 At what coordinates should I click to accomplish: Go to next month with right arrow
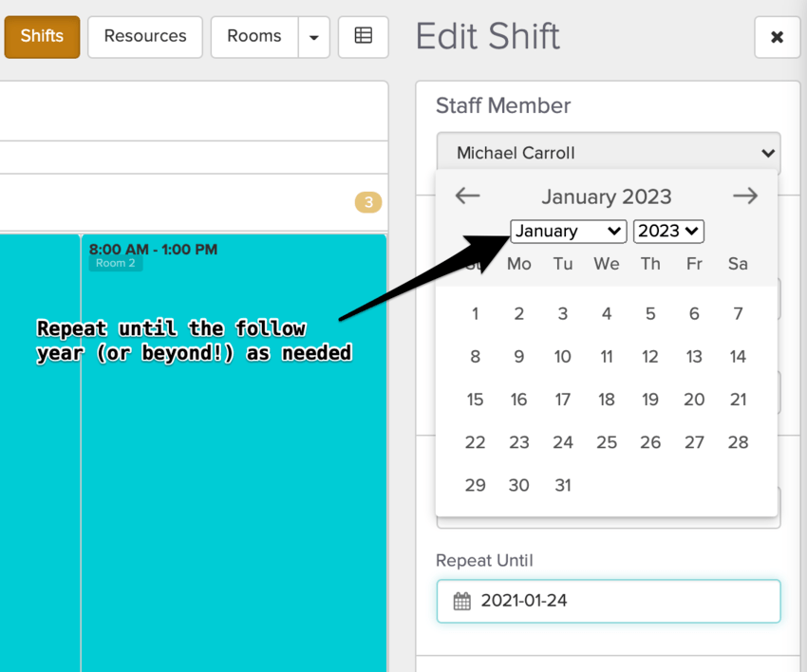tap(745, 196)
